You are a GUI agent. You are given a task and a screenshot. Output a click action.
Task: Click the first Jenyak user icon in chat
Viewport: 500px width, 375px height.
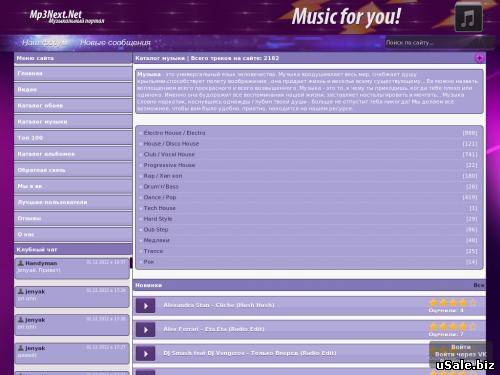[x=21, y=291]
